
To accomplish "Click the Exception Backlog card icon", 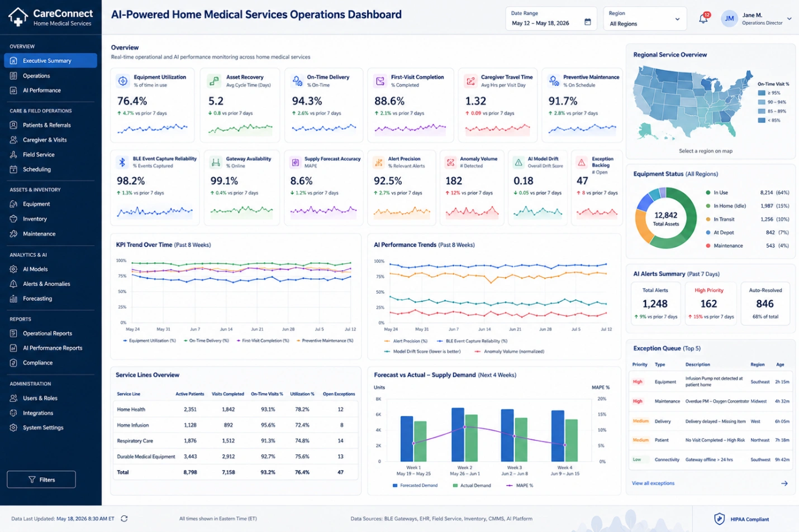I will pyautogui.click(x=582, y=162).
